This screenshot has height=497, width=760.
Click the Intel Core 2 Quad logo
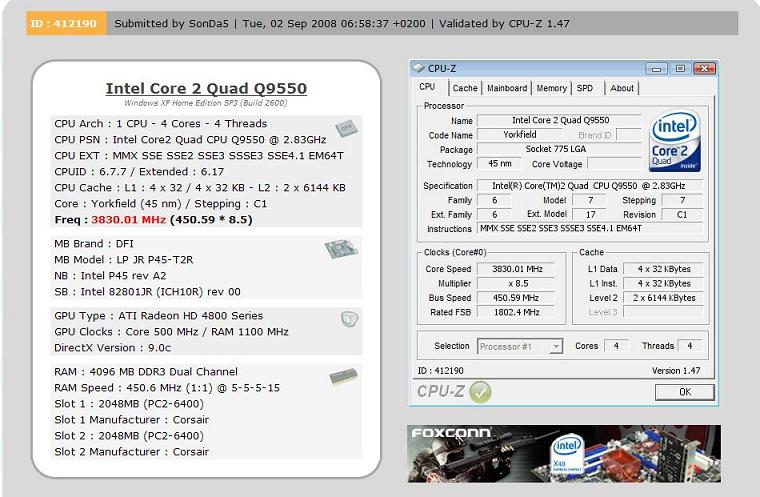pos(675,141)
